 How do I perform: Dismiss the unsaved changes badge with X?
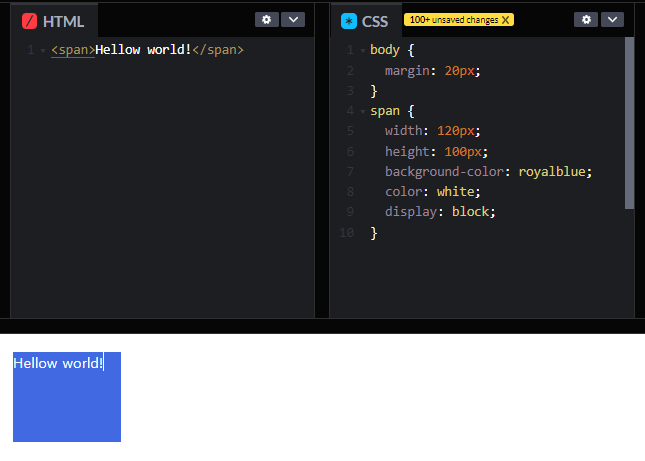506,20
